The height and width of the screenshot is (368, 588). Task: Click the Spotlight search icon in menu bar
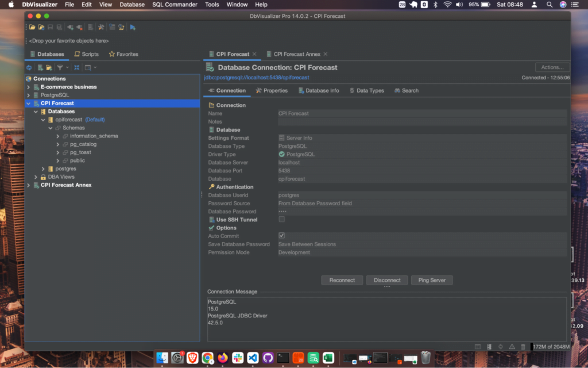pos(550,5)
